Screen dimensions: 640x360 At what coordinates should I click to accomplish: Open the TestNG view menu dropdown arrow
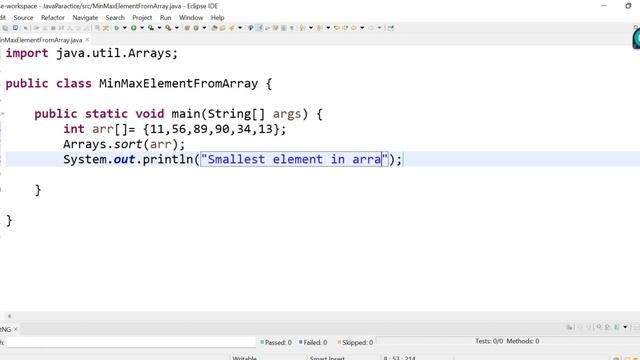(x=625, y=327)
